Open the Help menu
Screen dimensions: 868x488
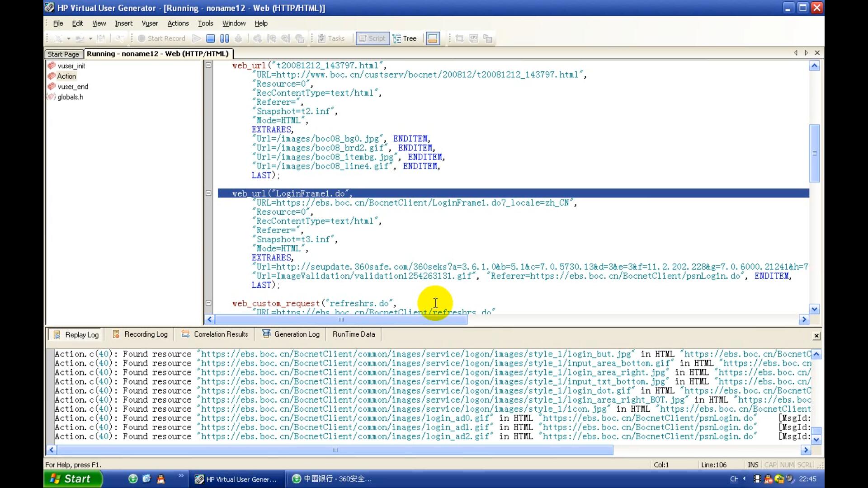coord(261,23)
